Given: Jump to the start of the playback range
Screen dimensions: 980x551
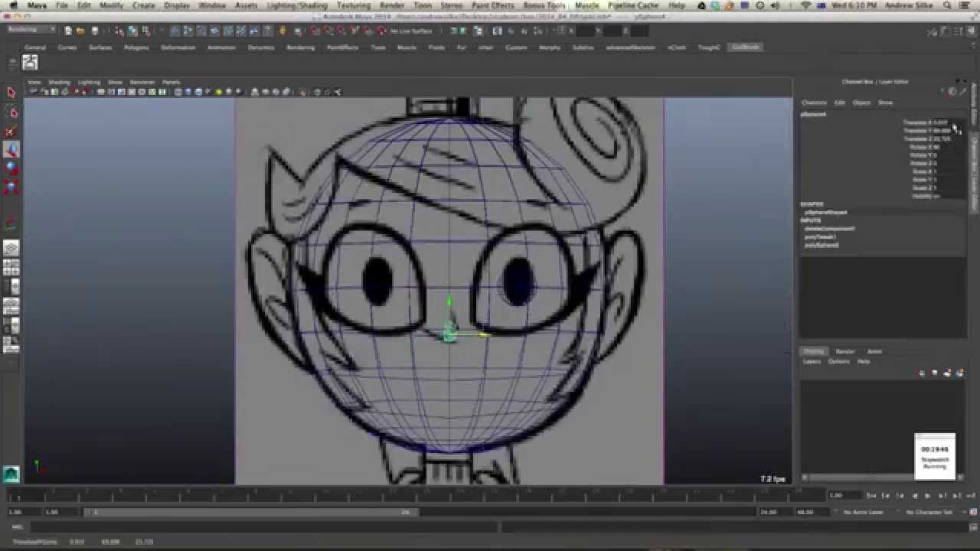Looking at the screenshot, I should [873, 495].
